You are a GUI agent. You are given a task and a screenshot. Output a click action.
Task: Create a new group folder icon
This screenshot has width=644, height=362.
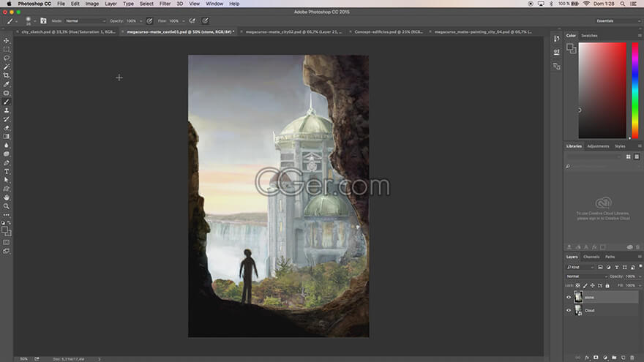click(614, 358)
